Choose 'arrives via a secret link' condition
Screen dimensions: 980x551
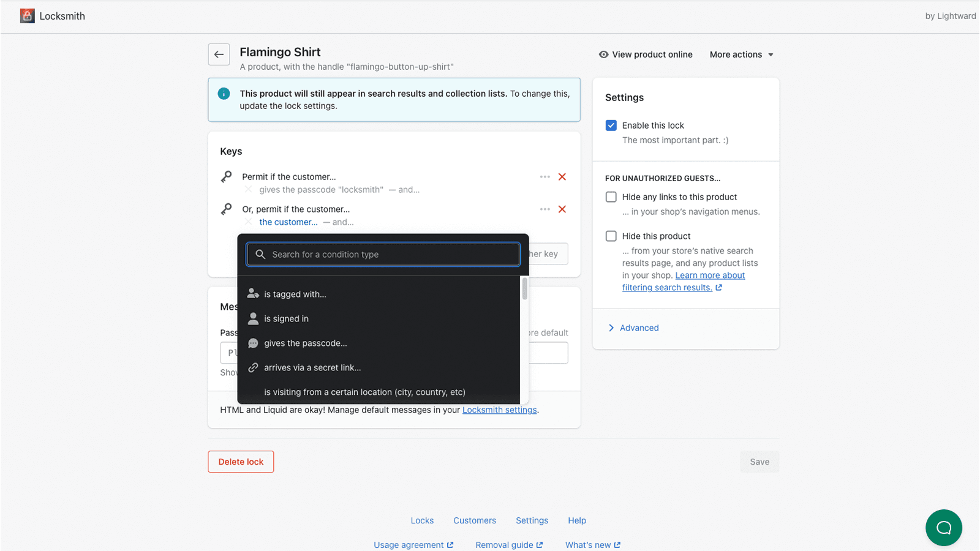coord(312,367)
